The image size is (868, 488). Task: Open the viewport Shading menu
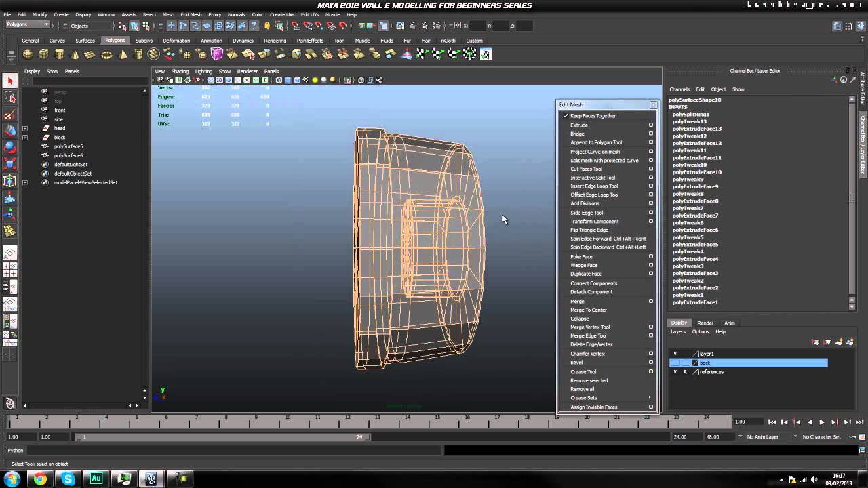click(180, 71)
